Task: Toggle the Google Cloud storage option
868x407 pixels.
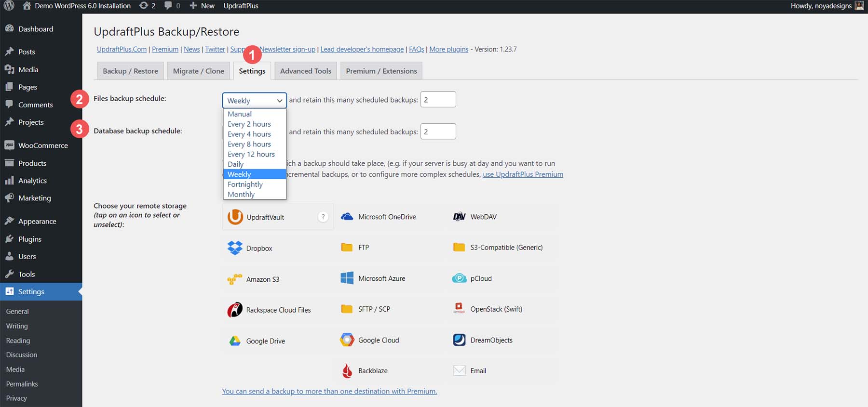Action: pyautogui.click(x=370, y=341)
